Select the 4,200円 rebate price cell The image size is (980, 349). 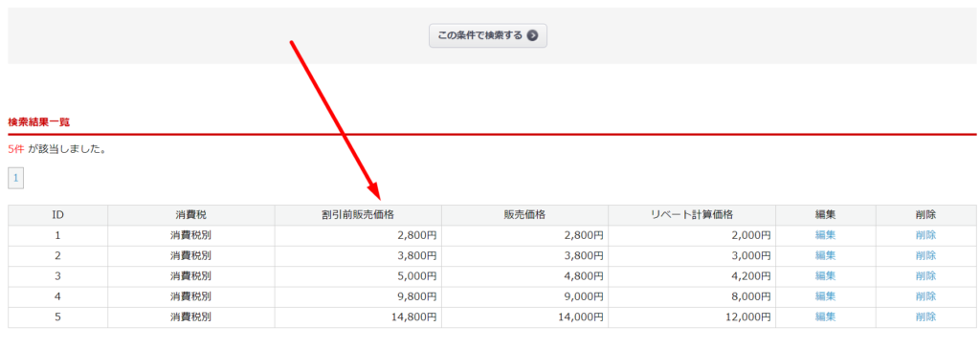point(692,276)
